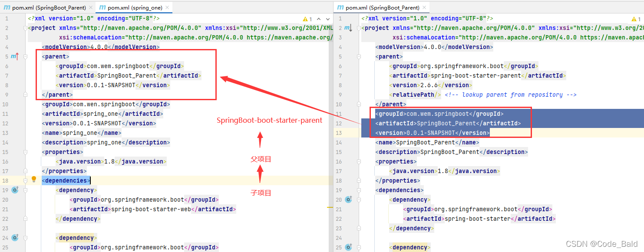This screenshot has width=644, height=252.
Task: Click the parent closing fold marker on left line 9
Action: (25, 95)
